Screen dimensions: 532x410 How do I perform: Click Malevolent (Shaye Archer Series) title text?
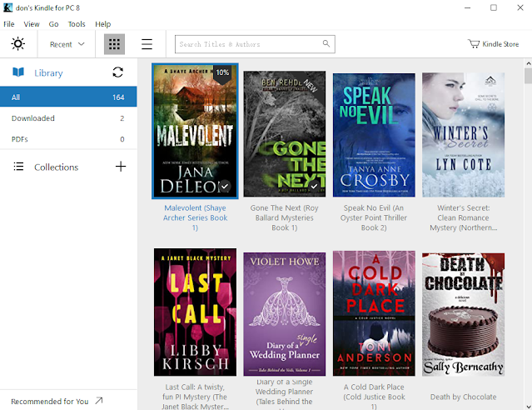(195, 217)
